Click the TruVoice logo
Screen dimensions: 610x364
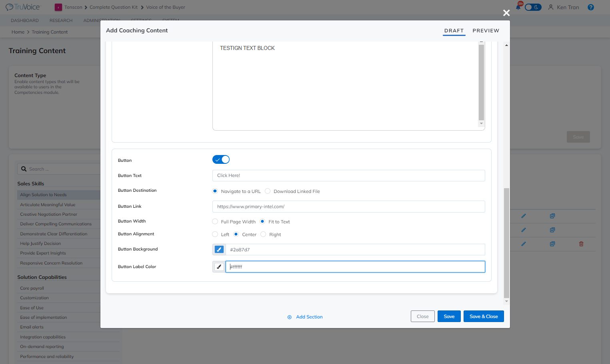23,7
